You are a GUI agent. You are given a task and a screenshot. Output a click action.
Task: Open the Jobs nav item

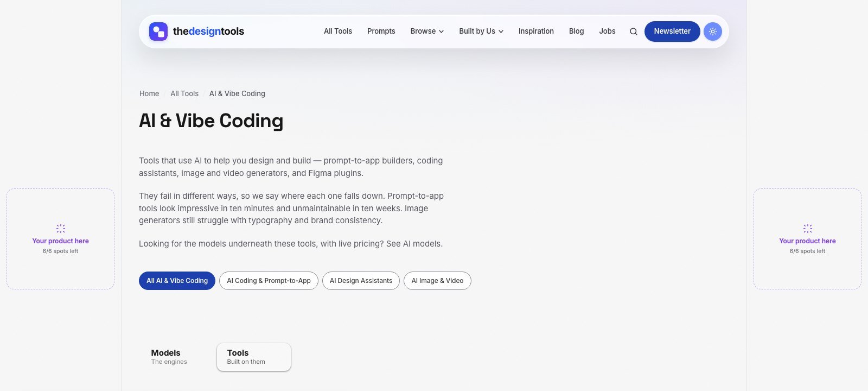[607, 31]
